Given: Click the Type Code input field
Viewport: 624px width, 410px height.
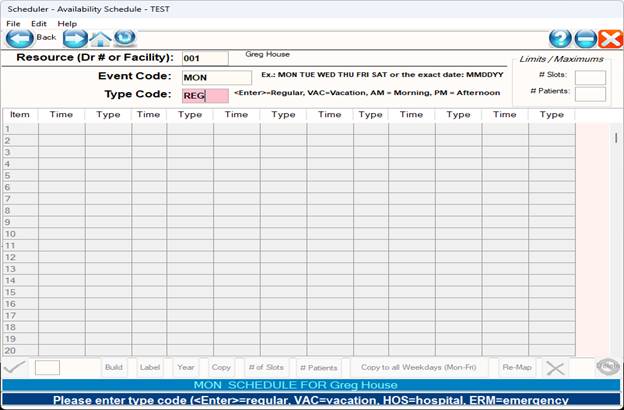Looking at the screenshot, I should 205,96.
